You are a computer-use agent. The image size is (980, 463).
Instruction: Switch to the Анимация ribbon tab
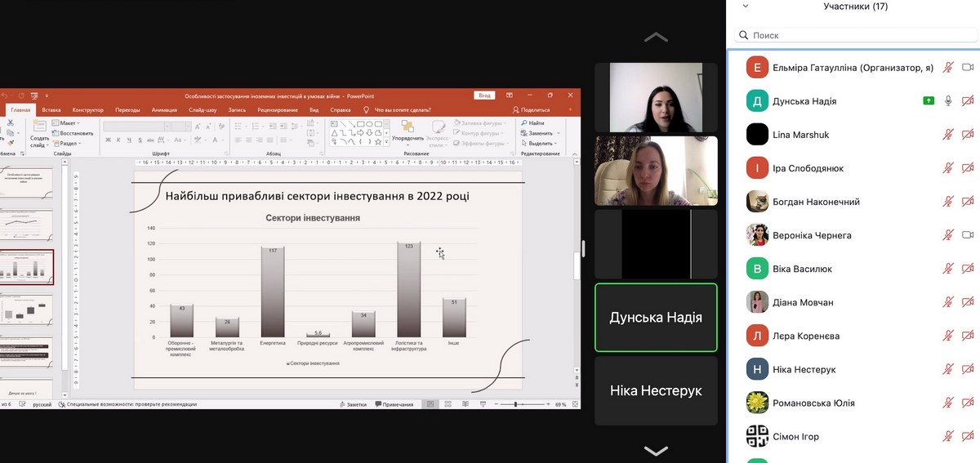(x=164, y=109)
